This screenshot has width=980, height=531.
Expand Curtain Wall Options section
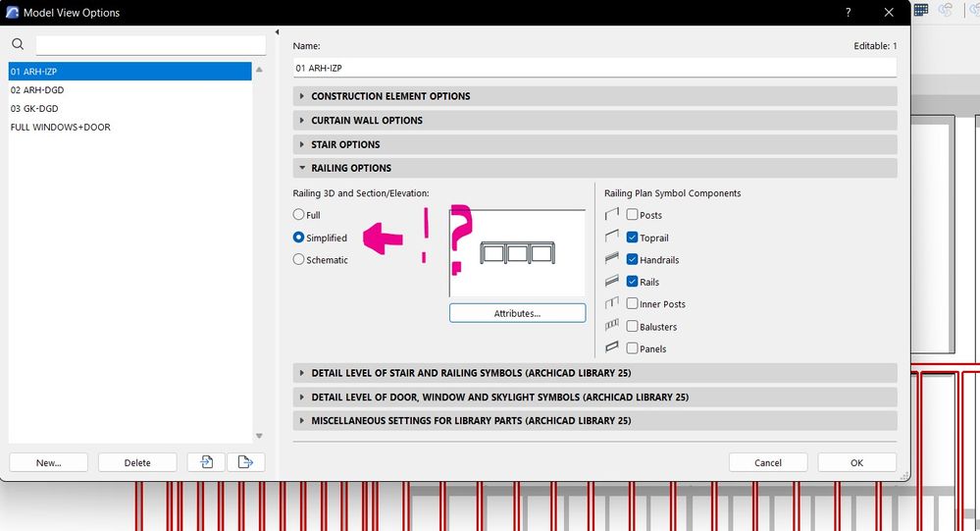[x=594, y=120]
